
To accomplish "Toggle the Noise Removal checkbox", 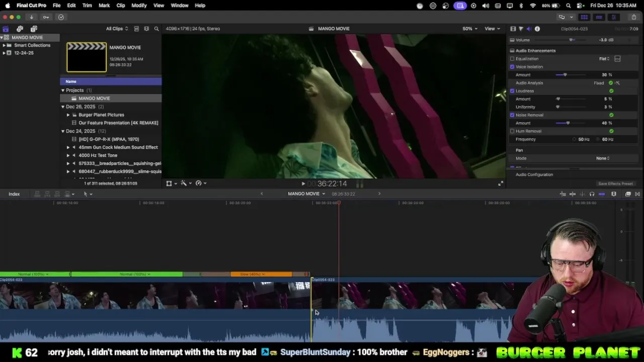I will coord(512,115).
